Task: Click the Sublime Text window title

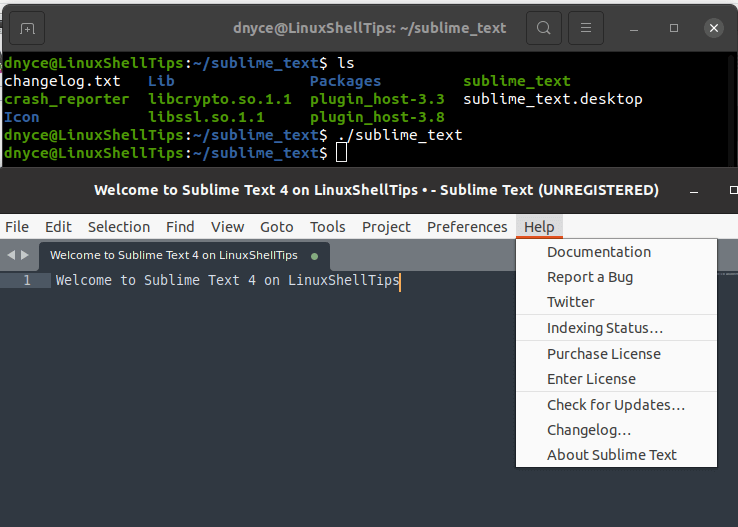Action: (376, 190)
